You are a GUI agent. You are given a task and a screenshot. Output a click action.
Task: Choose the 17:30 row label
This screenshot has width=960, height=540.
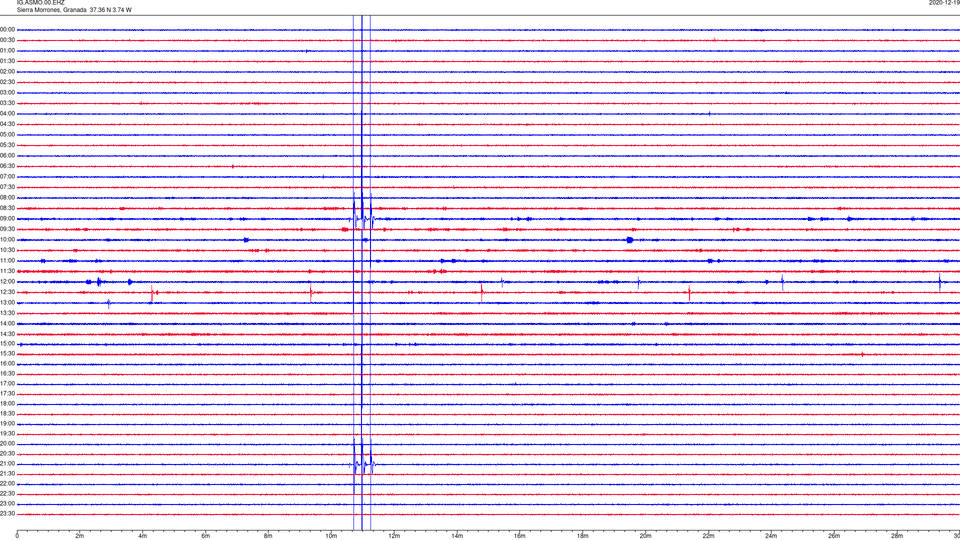pyautogui.click(x=7, y=394)
